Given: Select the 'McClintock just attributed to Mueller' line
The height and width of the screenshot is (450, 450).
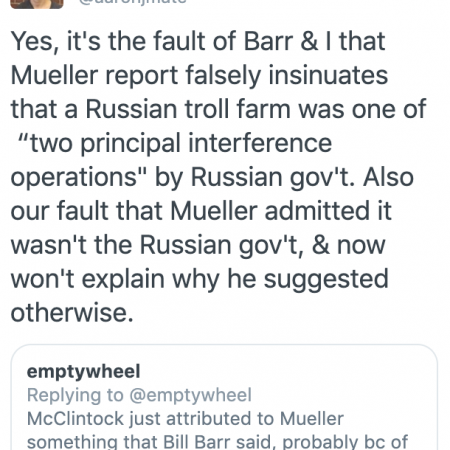Looking at the screenshot, I should (x=185, y=419).
